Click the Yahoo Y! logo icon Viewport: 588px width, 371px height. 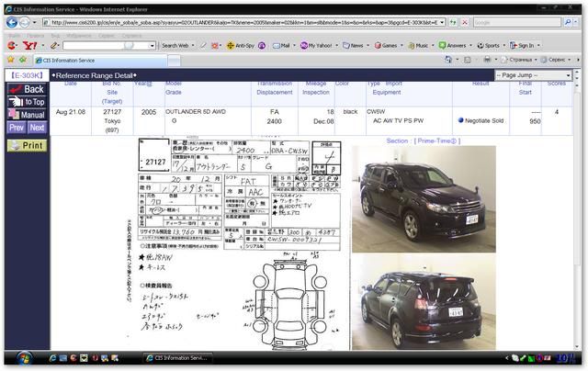[x=30, y=45]
